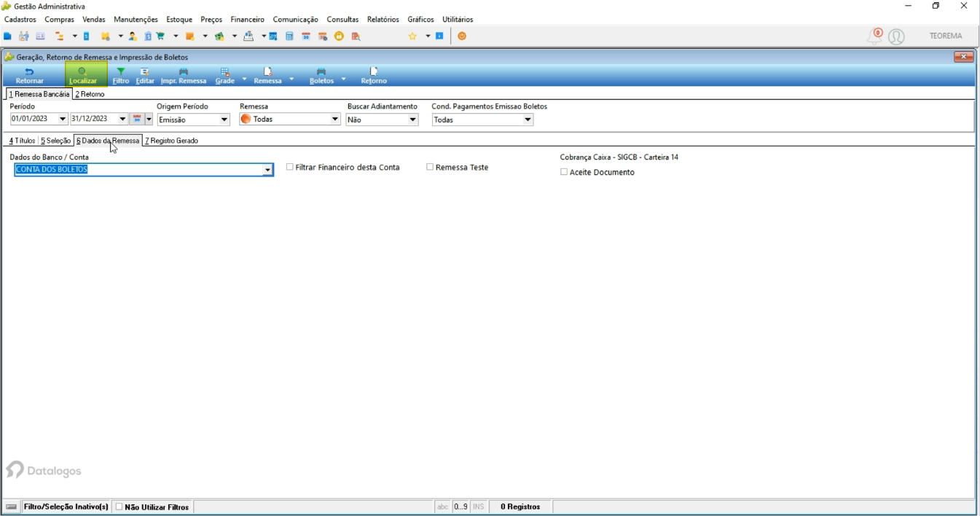Open the calculator icon in main toolbar

289,36
